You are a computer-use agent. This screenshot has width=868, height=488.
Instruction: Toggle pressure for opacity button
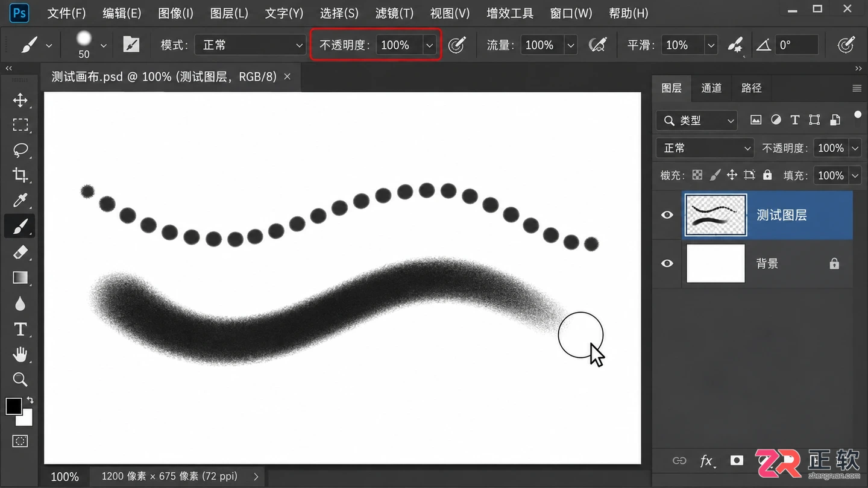coord(457,45)
